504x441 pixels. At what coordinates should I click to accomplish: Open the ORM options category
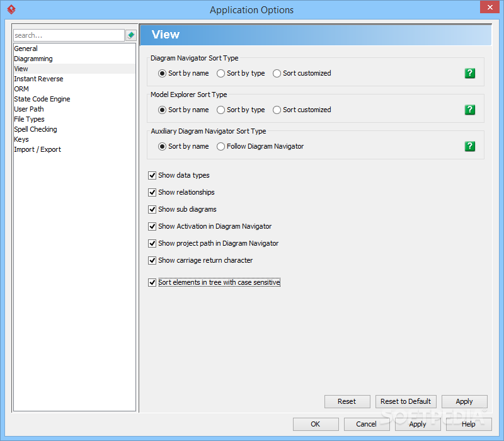click(74, 89)
